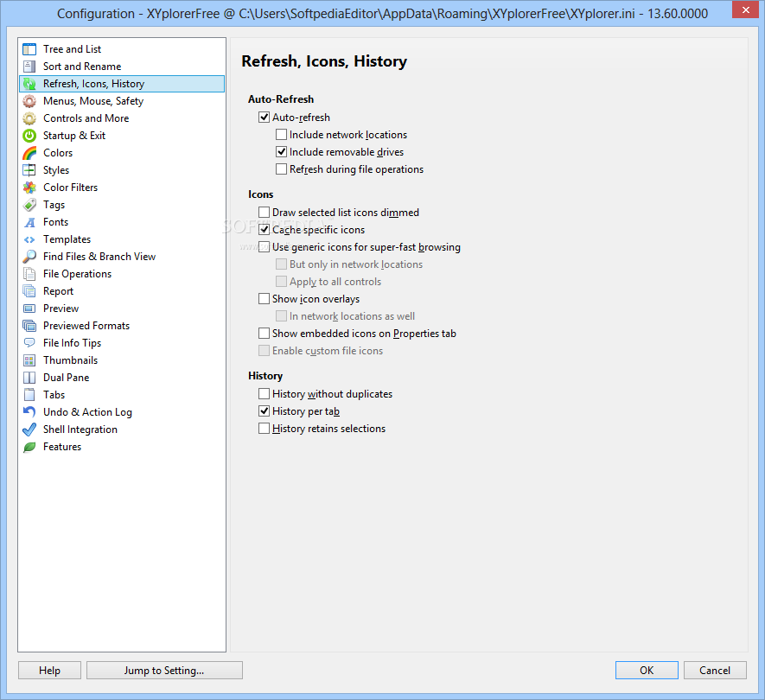Screen dimensions: 765x700
Task: Enable Include network locations
Action: (x=281, y=134)
